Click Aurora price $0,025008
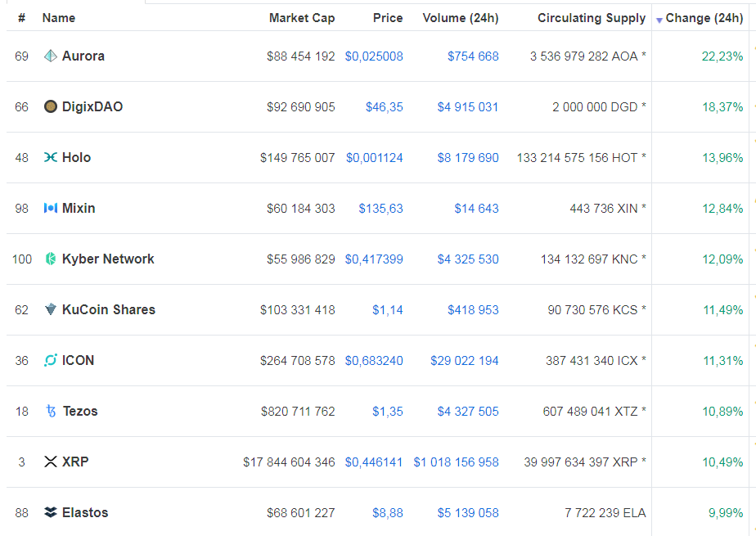The image size is (756, 536). pos(374,56)
